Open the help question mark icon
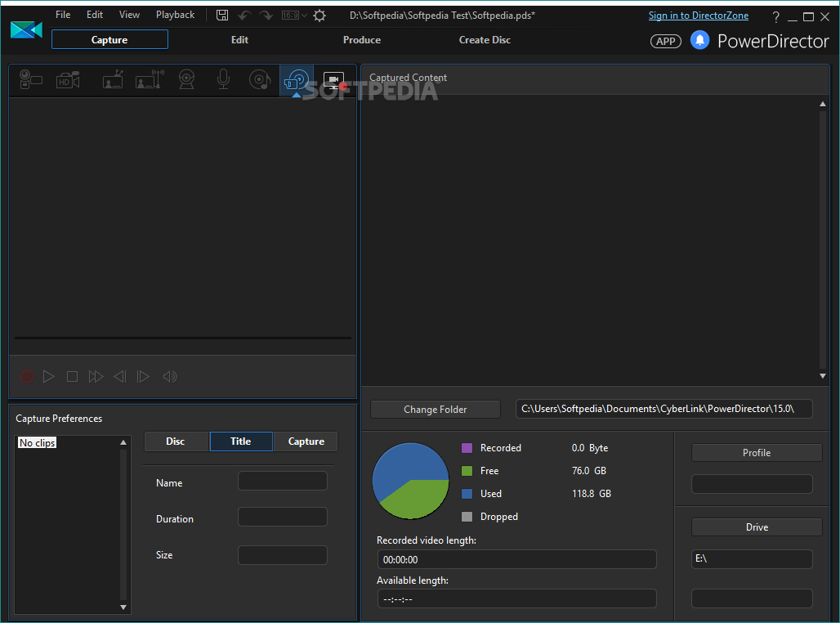 coord(775,16)
